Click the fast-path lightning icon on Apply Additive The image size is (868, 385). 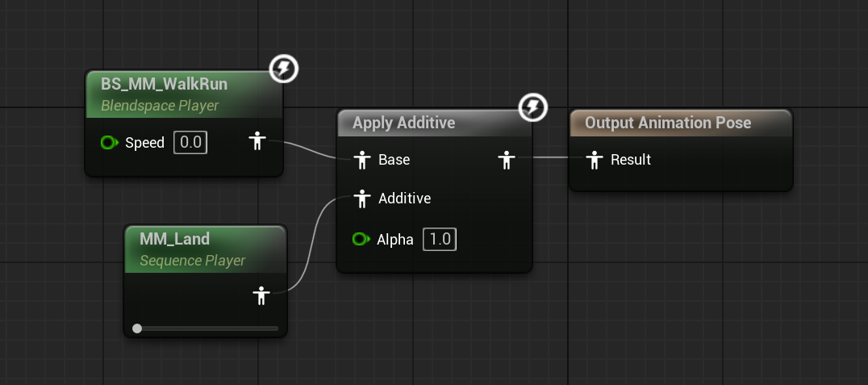pyautogui.click(x=533, y=107)
